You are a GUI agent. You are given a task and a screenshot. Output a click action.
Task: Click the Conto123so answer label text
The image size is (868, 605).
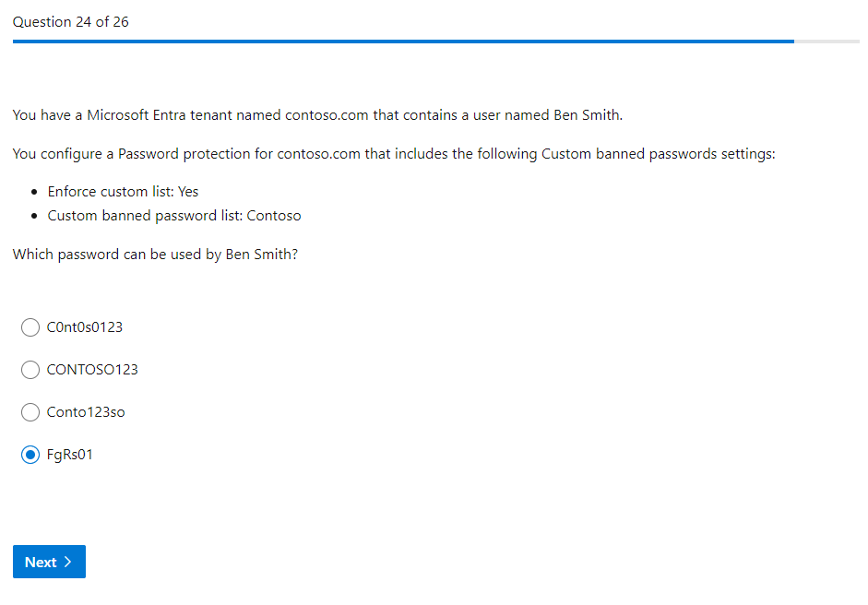[x=86, y=412]
